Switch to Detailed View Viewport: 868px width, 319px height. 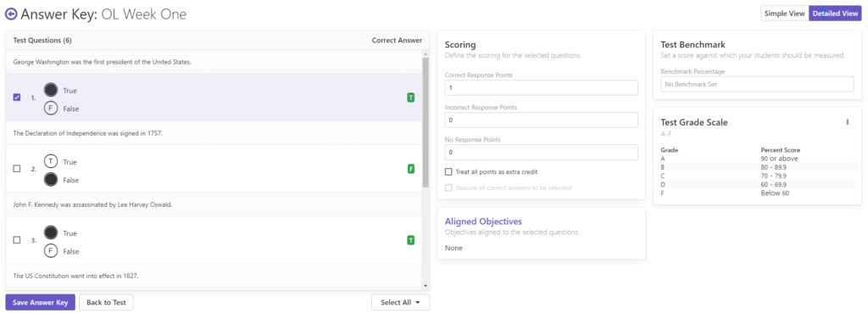point(835,14)
